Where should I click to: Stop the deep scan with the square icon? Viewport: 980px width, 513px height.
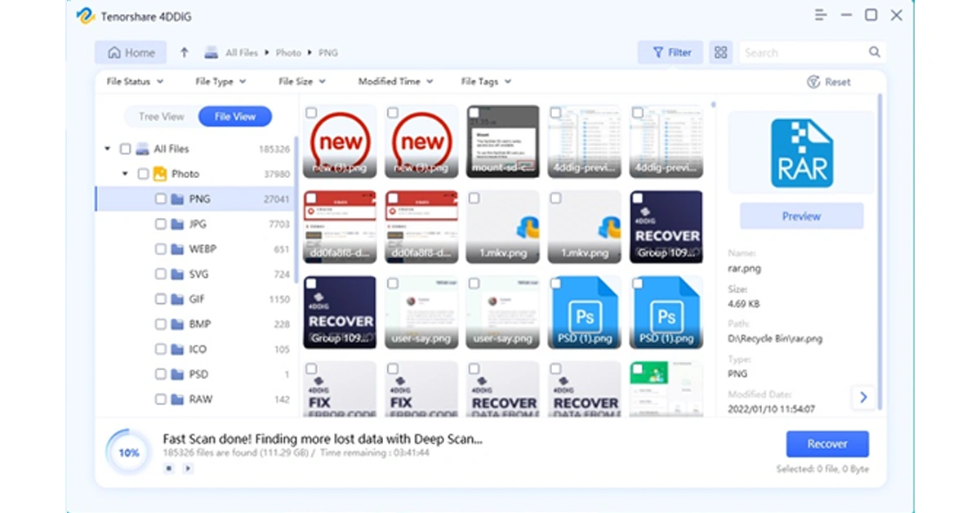pos(168,468)
